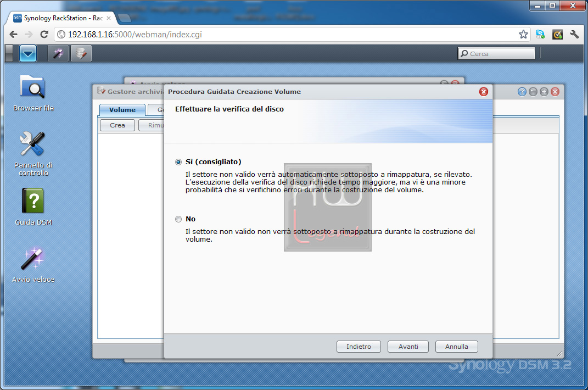The height and width of the screenshot is (390, 588).
Task: Launch the Avvio veloce wizard icon
Action: [x=33, y=265]
